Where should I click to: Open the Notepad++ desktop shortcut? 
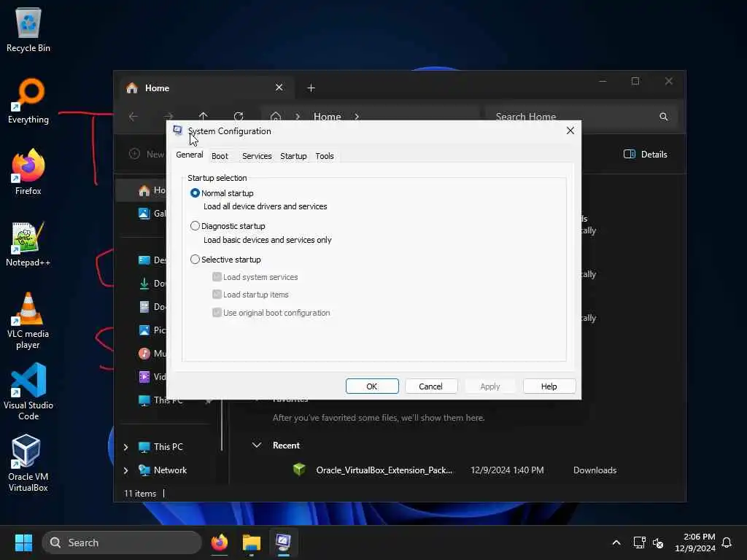pyautogui.click(x=28, y=244)
